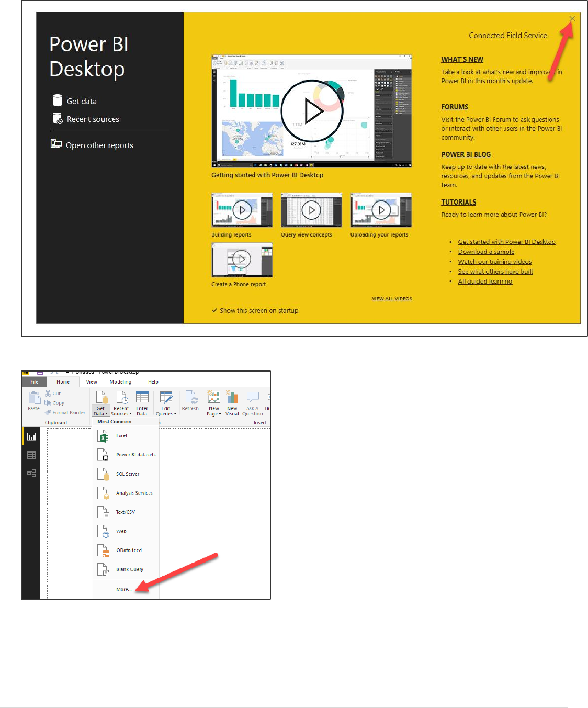The image size is (588, 708).
Task: Open the Help ribbon tab
Action: (153, 382)
